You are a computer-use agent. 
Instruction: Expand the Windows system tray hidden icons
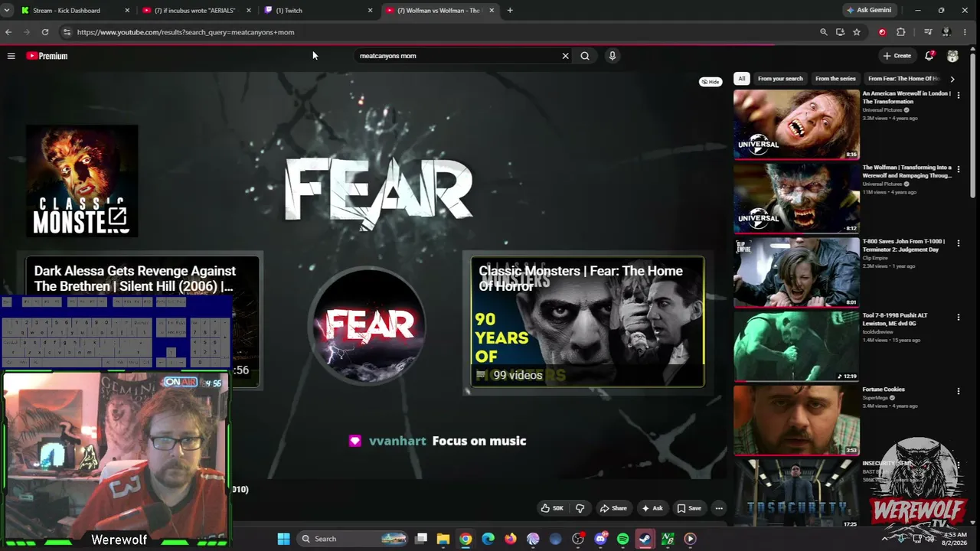click(884, 539)
